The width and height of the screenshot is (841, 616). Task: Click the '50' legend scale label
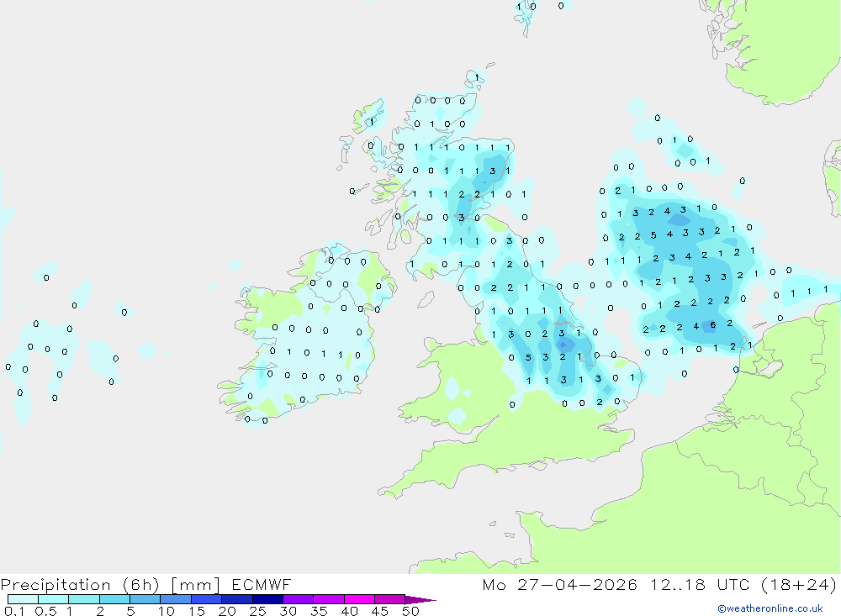(x=410, y=611)
